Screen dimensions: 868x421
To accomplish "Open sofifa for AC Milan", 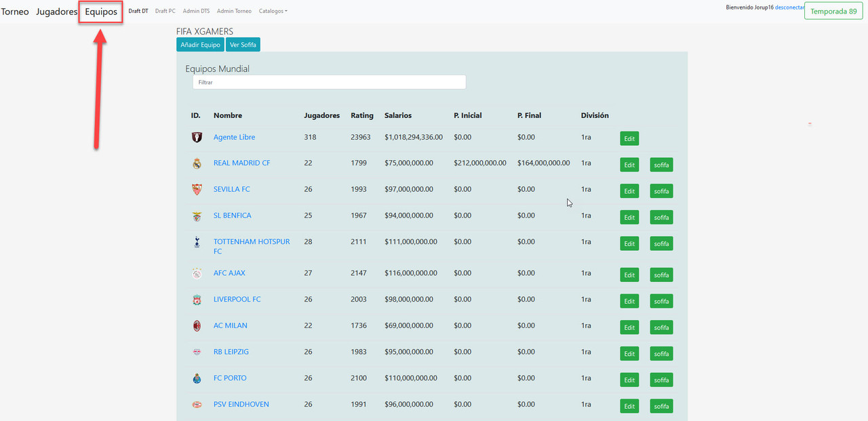I will (661, 327).
